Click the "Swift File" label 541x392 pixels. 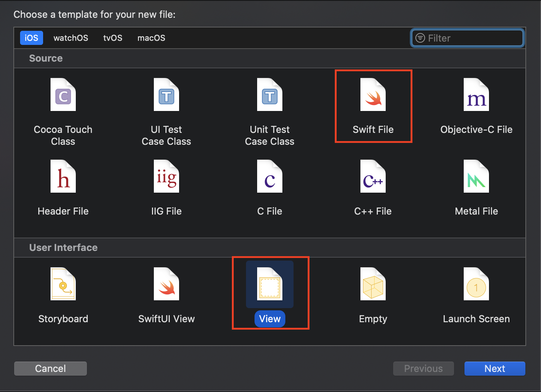point(373,130)
